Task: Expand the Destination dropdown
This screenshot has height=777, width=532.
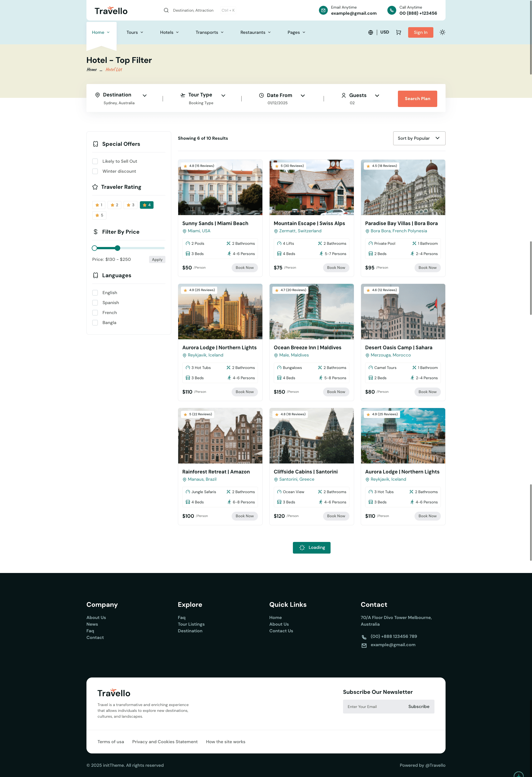Action: [x=144, y=96]
